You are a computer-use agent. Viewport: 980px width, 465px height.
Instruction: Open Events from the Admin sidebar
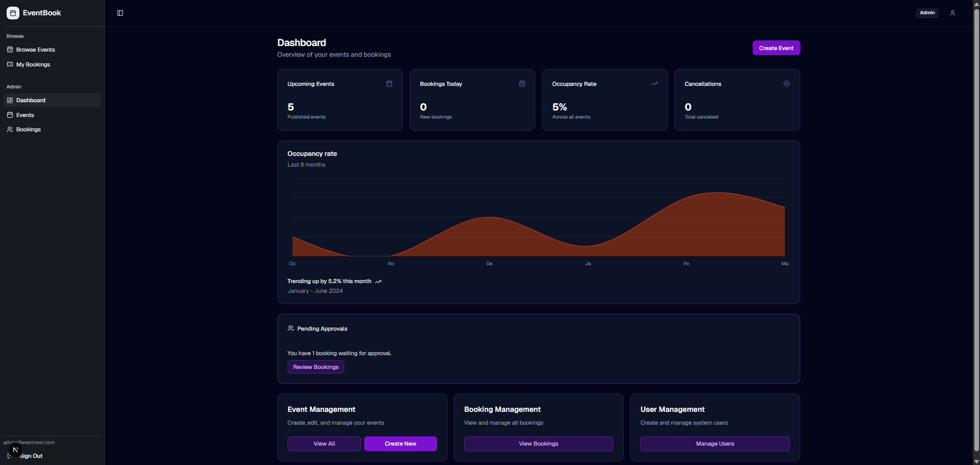point(25,115)
